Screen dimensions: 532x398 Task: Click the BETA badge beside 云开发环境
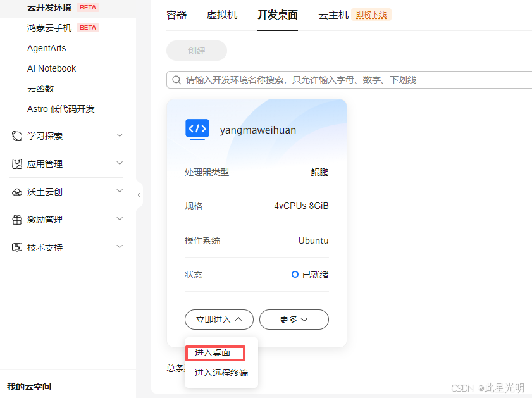point(88,8)
